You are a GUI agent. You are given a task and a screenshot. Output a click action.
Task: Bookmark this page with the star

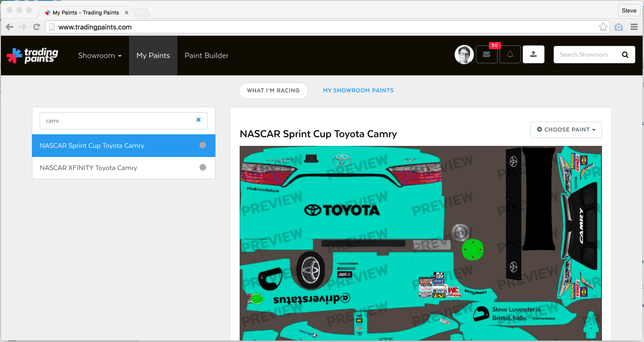[603, 27]
